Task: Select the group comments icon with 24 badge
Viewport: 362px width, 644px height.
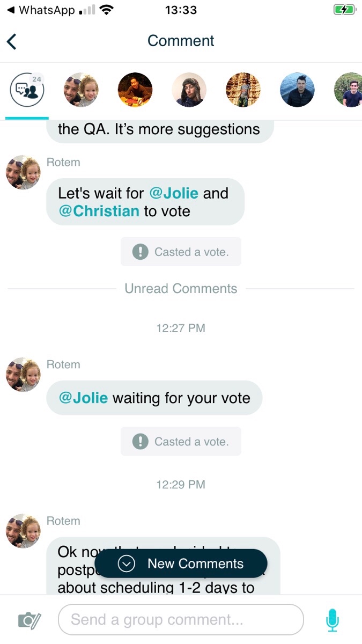Action: click(x=27, y=90)
